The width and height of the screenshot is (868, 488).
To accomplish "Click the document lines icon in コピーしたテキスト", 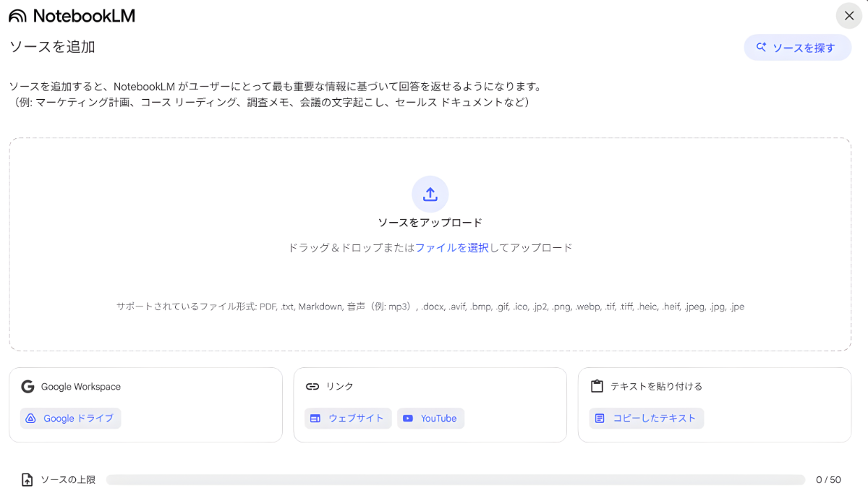I will pos(600,418).
